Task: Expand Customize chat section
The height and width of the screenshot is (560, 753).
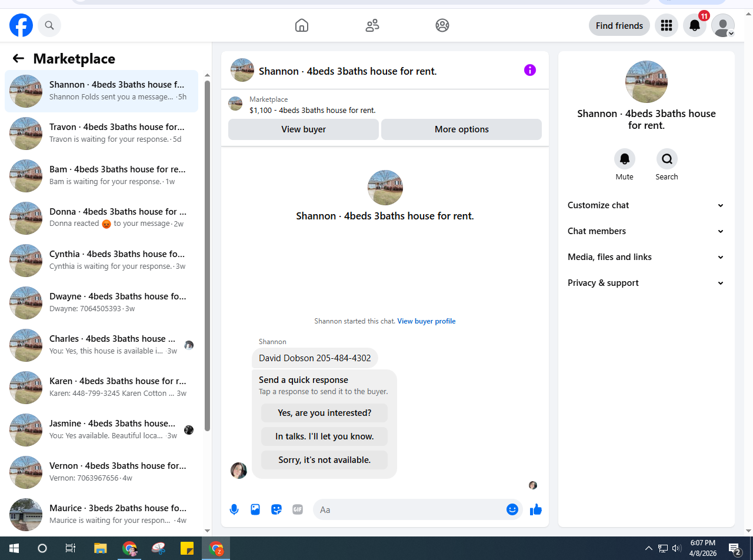Action: tap(646, 205)
